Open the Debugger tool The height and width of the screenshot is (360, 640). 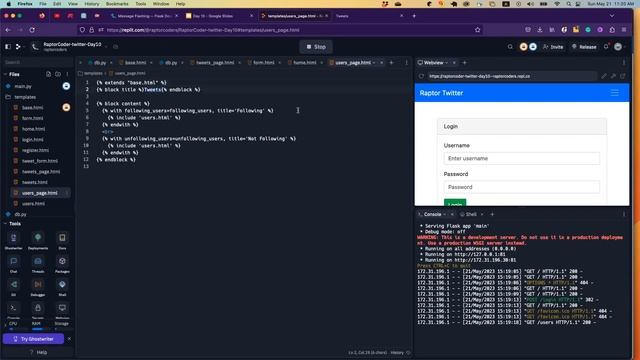click(38, 287)
